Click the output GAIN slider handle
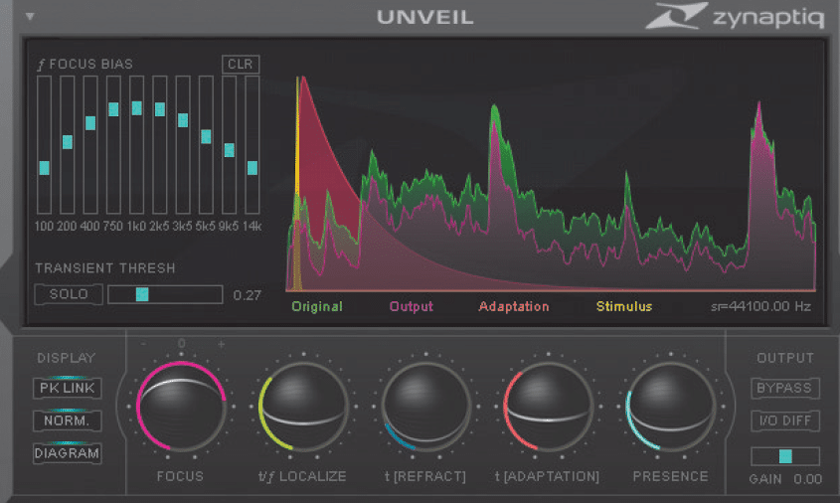The width and height of the screenshot is (840, 504). tap(785, 456)
